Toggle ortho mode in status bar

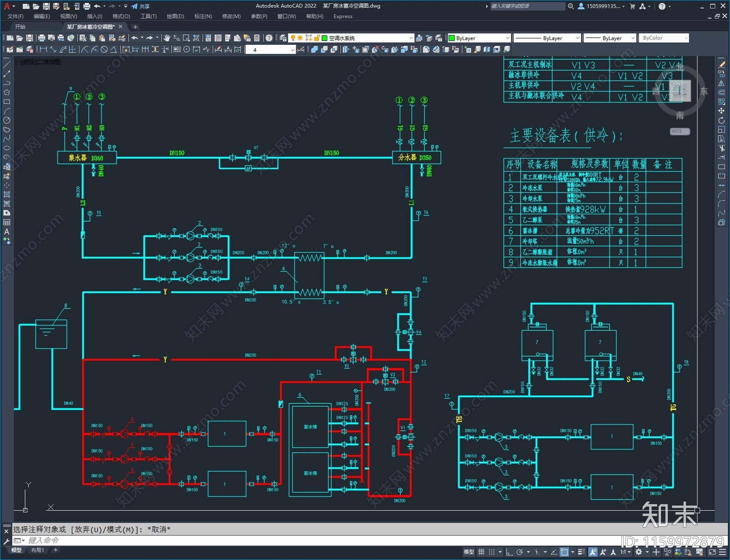tap(509, 552)
